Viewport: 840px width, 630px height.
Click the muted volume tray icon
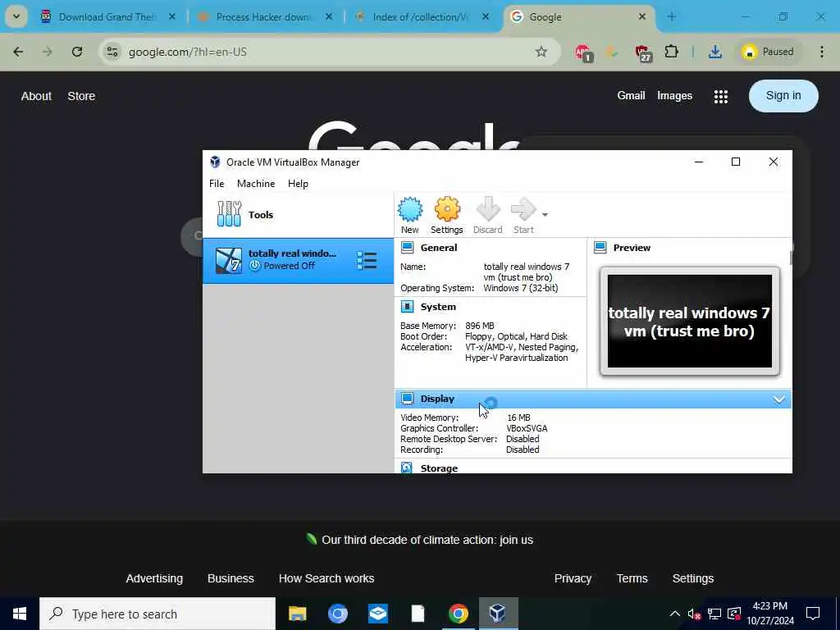(x=694, y=614)
